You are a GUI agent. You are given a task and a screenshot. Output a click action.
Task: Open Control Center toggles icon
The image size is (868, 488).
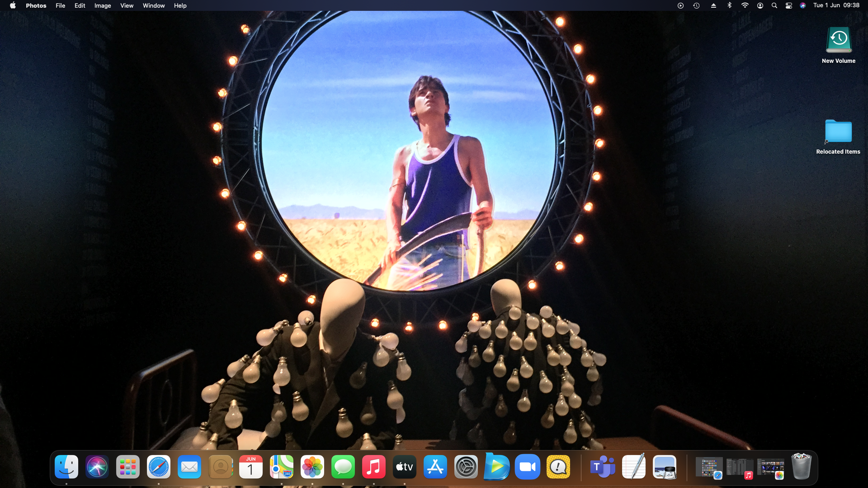click(789, 5)
